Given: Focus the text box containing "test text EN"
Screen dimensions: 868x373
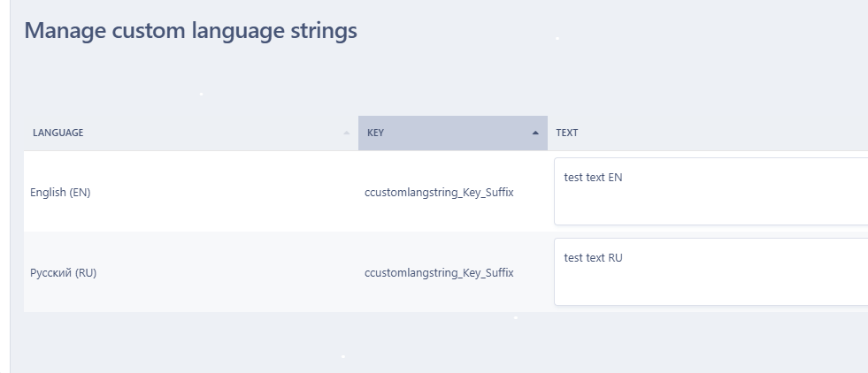Looking at the screenshot, I should point(708,191).
